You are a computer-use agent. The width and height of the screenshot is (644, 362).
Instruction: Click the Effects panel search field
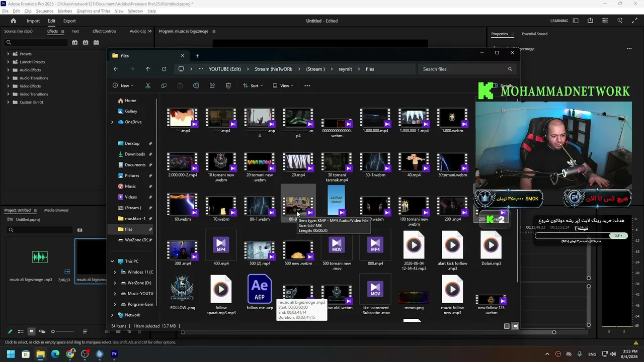(35, 42)
